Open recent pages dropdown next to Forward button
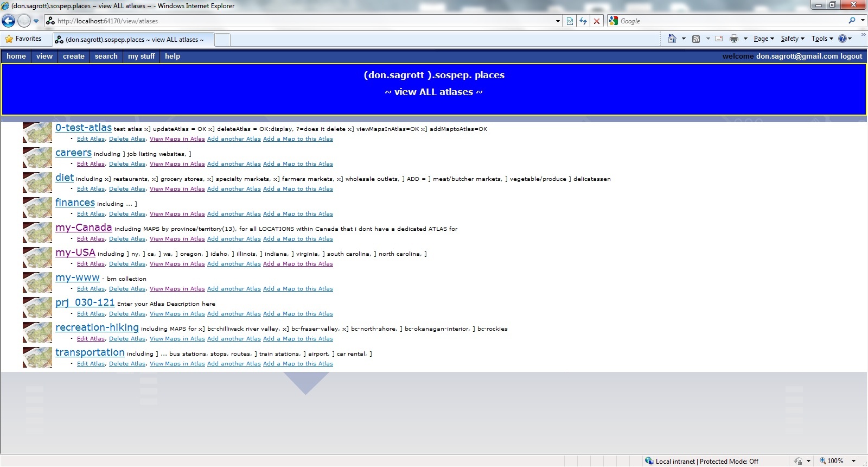Image resolution: width=868 pixels, height=467 pixels. click(36, 21)
